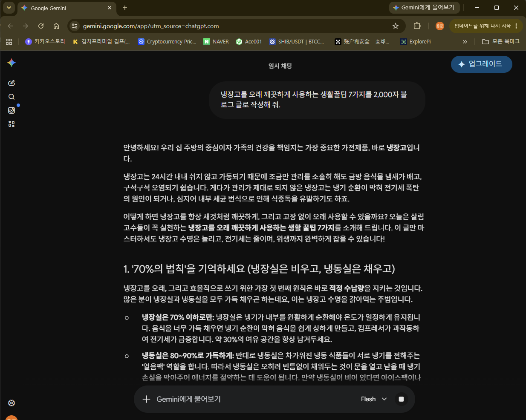Open the 모든 북마크 folder
526x420 pixels.
point(501,42)
